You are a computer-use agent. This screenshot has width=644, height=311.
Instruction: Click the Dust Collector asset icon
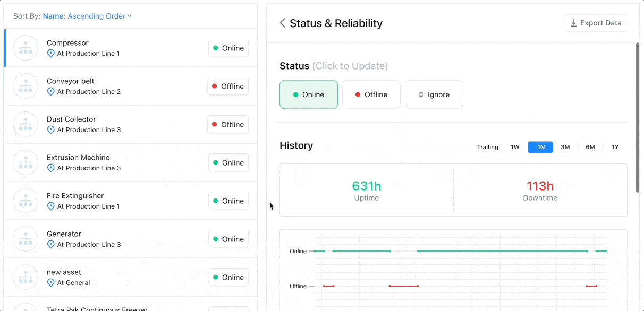pos(26,124)
